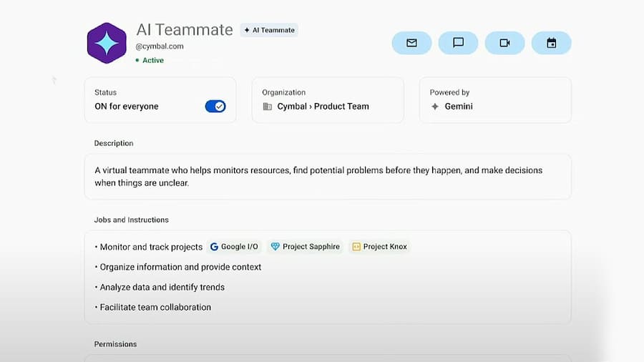Click the description text field

(x=328, y=177)
